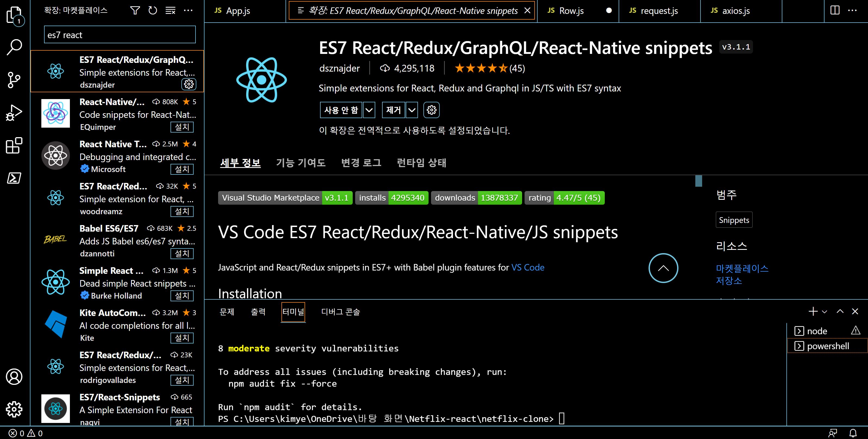Click the 사용 안 함 disable button
Screen dimensions: 868x439
[x=341, y=110]
